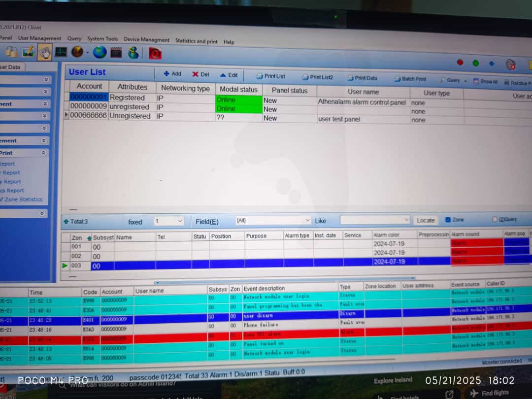Click the Modal status column header

click(238, 90)
